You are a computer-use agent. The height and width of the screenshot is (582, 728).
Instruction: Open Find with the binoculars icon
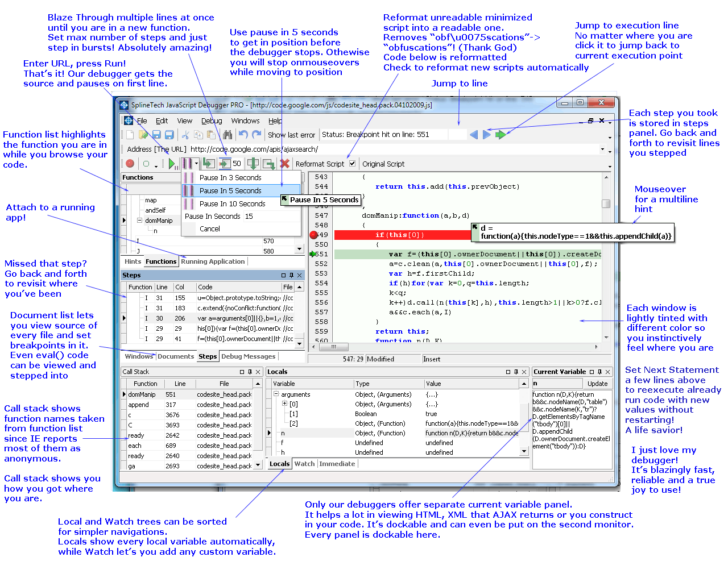[x=227, y=135]
